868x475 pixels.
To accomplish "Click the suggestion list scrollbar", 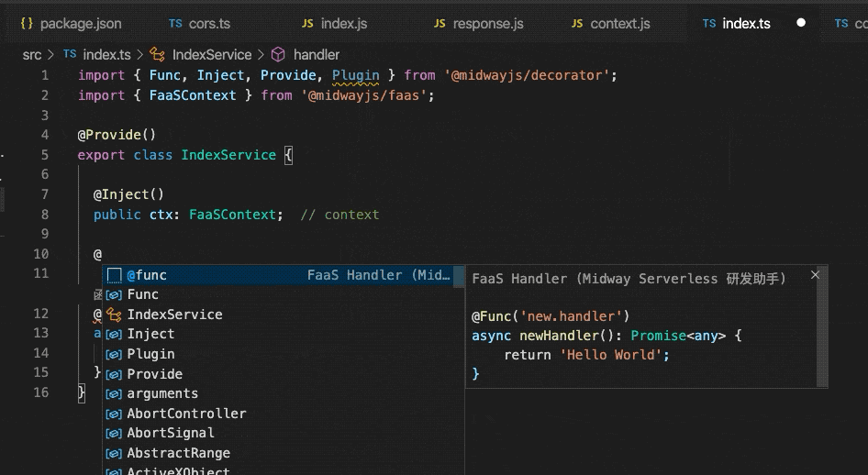I will [x=459, y=276].
